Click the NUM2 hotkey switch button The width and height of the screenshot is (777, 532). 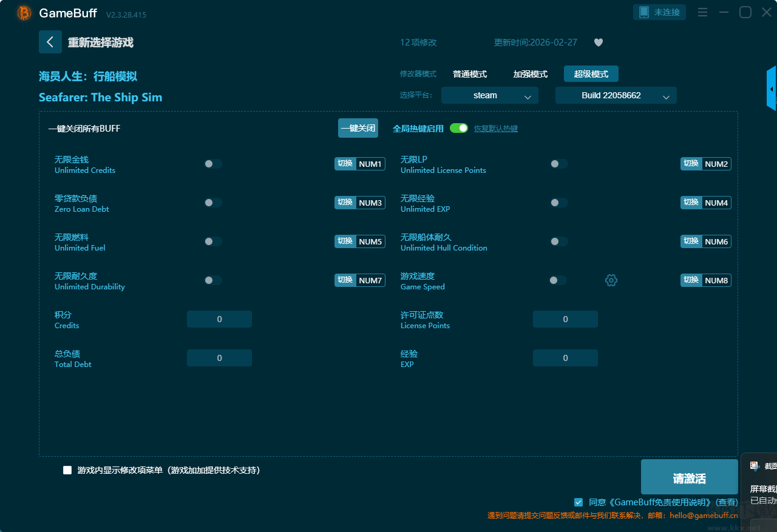pos(706,164)
